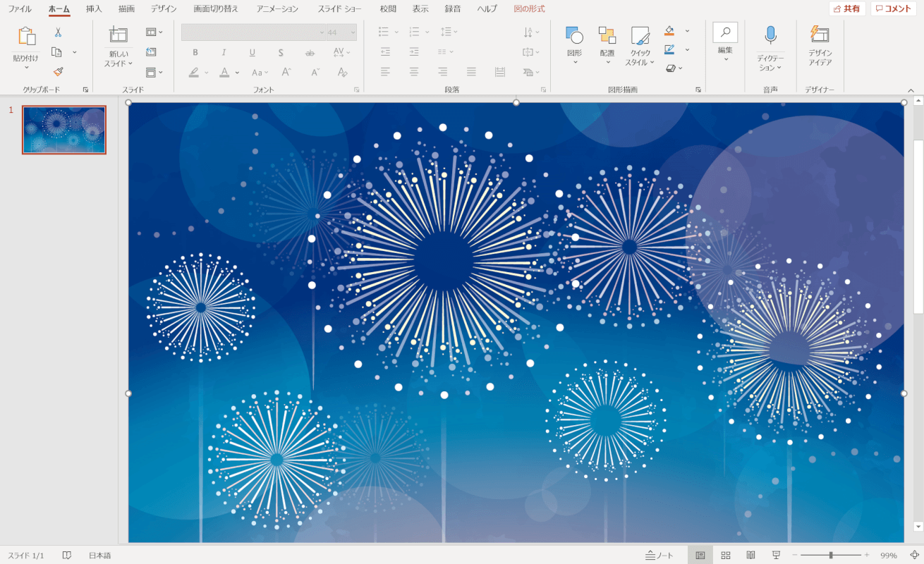Increase font size icon

[x=286, y=72]
